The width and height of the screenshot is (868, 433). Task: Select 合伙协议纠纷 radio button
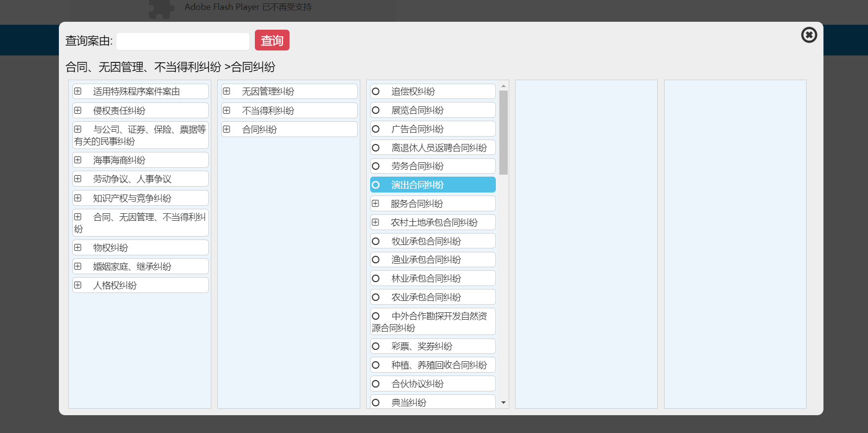376,384
